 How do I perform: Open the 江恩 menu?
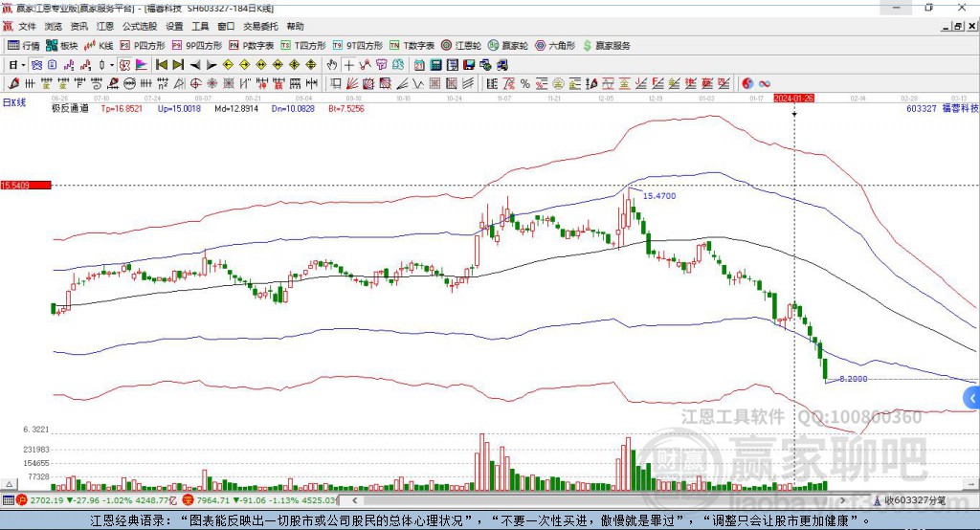(x=105, y=26)
